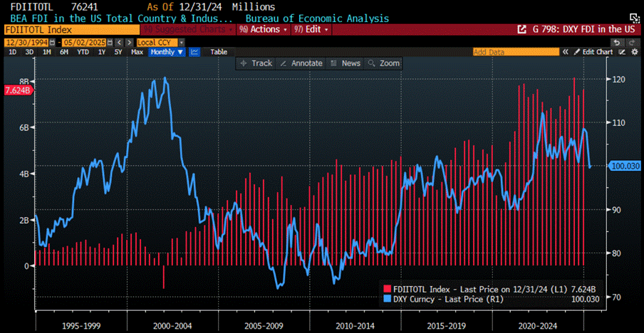Switch to Table view
This screenshot has height=333, width=644.
click(x=219, y=52)
